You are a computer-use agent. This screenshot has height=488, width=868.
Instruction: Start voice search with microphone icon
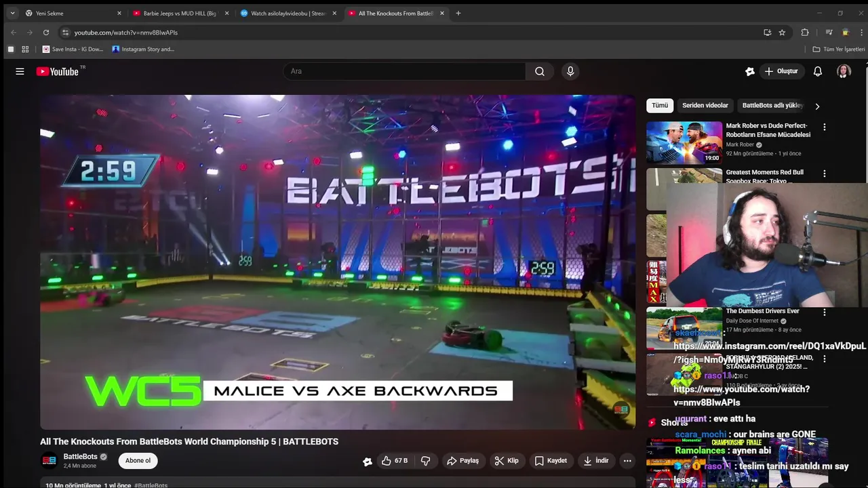click(x=570, y=71)
